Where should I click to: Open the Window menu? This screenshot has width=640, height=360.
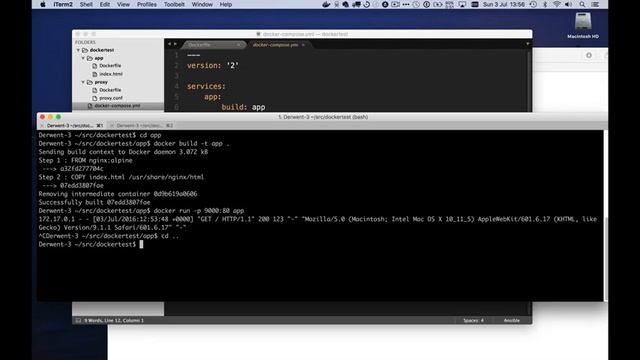click(202, 4)
